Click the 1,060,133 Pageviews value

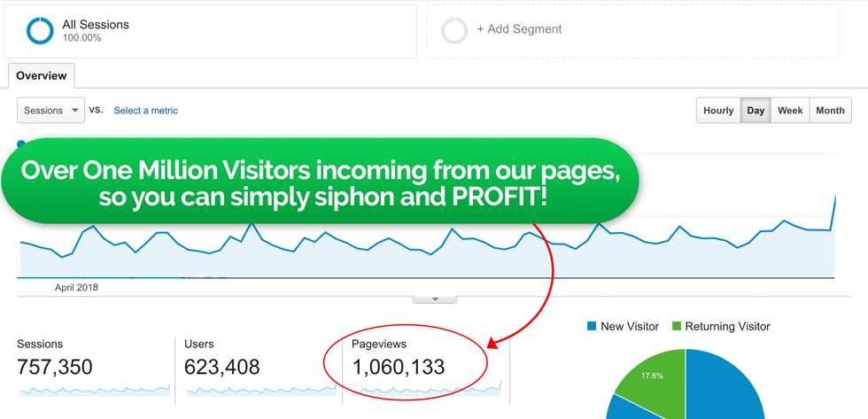399,367
